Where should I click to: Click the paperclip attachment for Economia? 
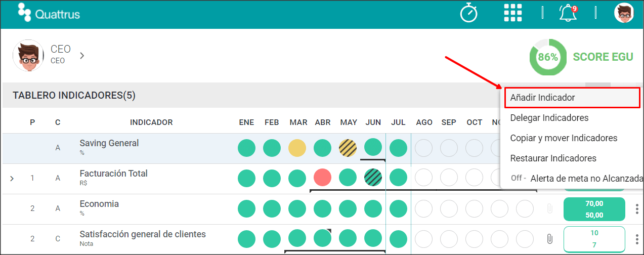[x=549, y=208]
